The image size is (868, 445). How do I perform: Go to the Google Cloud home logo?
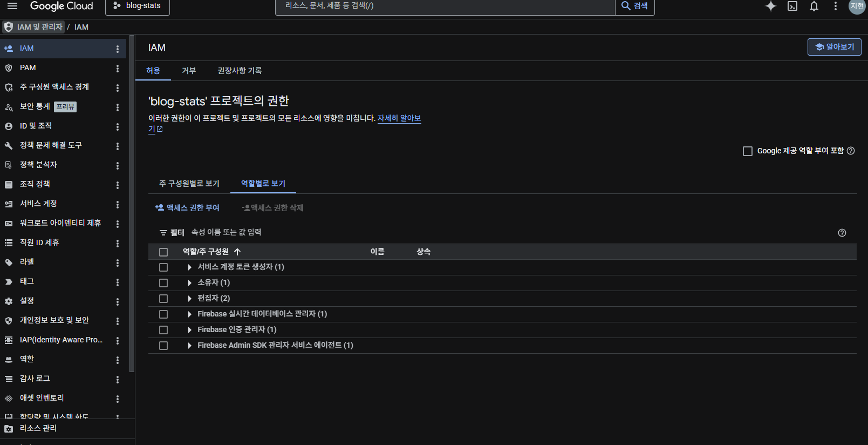tap(61, 6)
